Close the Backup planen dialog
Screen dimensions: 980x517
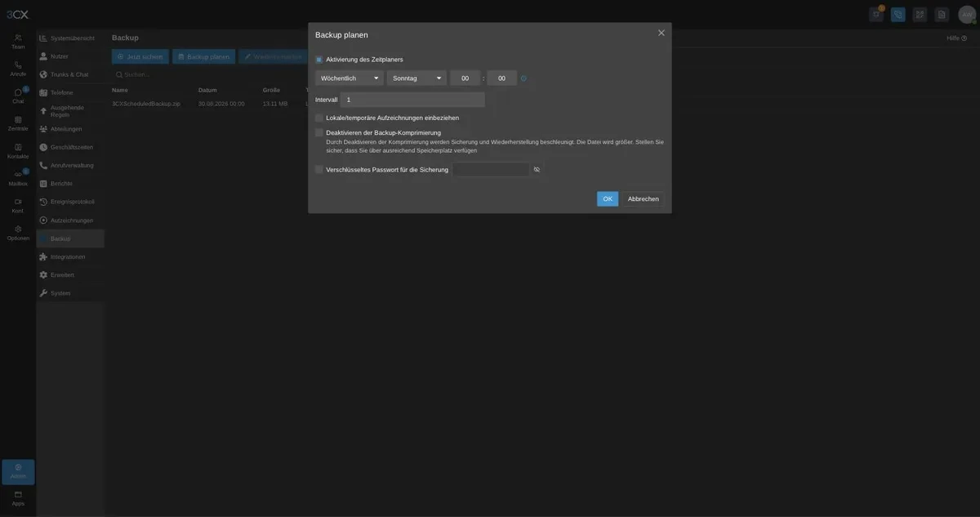tap(661, 33)
